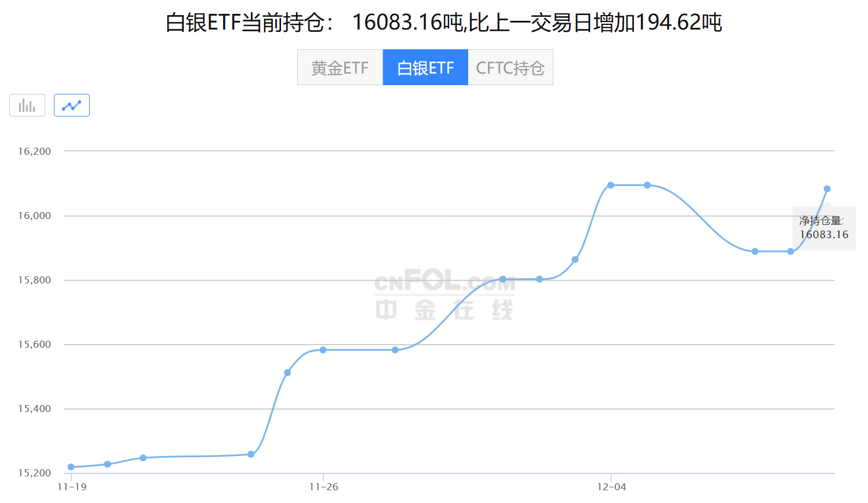Click the mid-rise data point just before 11-26

click(x=287, y=373)
